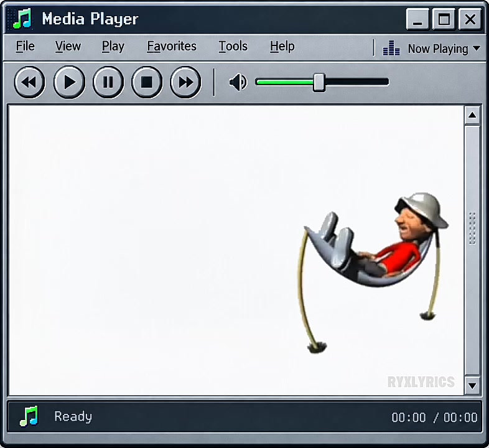Click the scrollbar down arrow
The width and height of the screenshot is (489, 448).
[472, 386]
